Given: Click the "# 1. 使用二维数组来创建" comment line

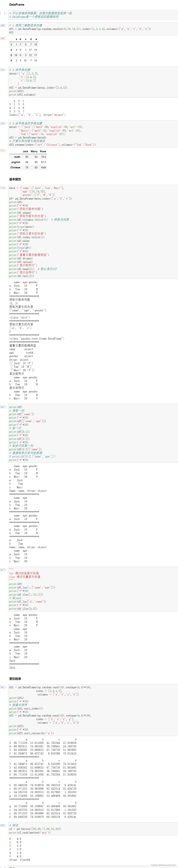Looking at the screenshot, I should 26,25.
